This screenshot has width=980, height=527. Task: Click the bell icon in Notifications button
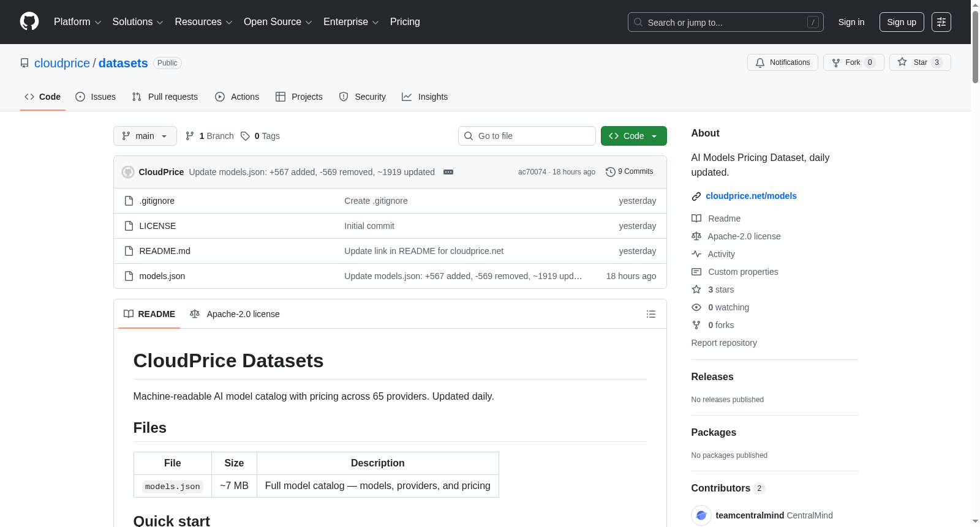[760, 62]
